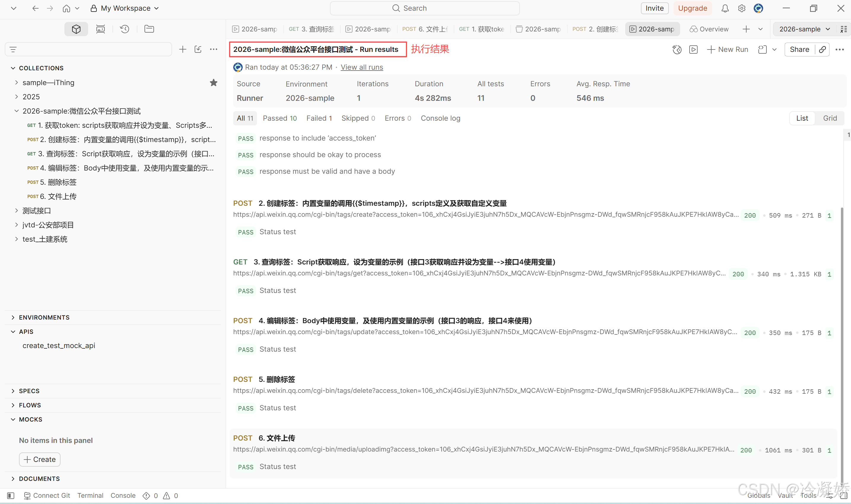Open the 2026-sample environment selector

[804, 29]
